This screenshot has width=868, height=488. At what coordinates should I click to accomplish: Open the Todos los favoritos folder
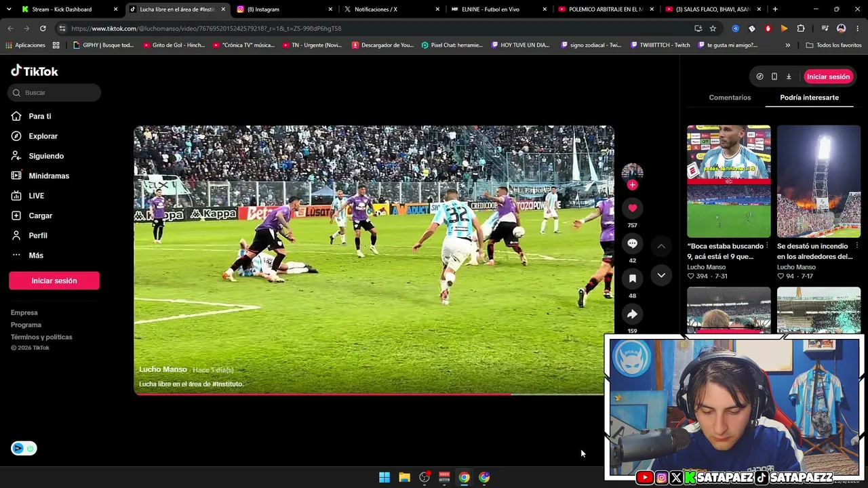(x=833, y=45)
